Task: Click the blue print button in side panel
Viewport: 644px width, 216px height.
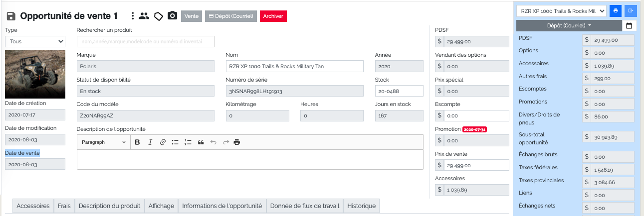Action: tap(616, 10)
